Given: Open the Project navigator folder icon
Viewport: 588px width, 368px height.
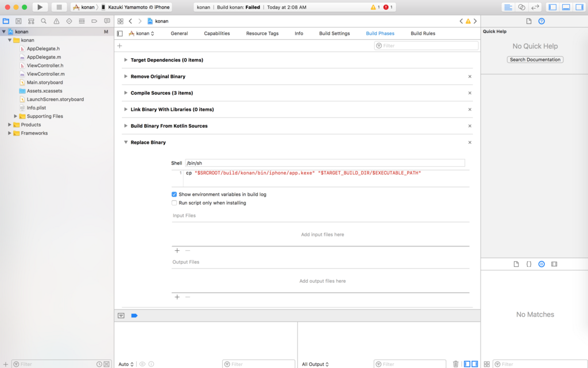Looking at the screenshot, I should 6,21.
